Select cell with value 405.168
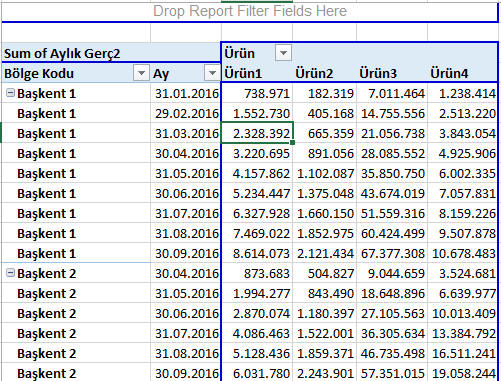The width and height of the screenshot is (501, 381). point(325,113)
